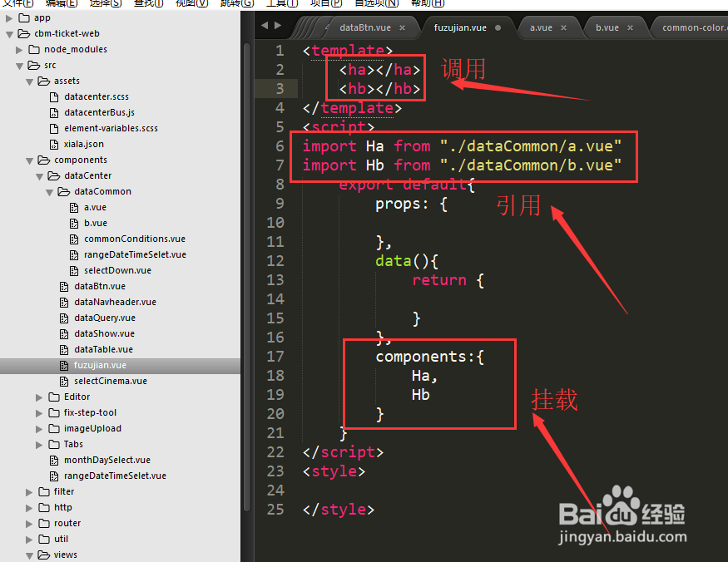
Task: Click the b.vue file icon in sidebar
Action: tap(74, 224)
